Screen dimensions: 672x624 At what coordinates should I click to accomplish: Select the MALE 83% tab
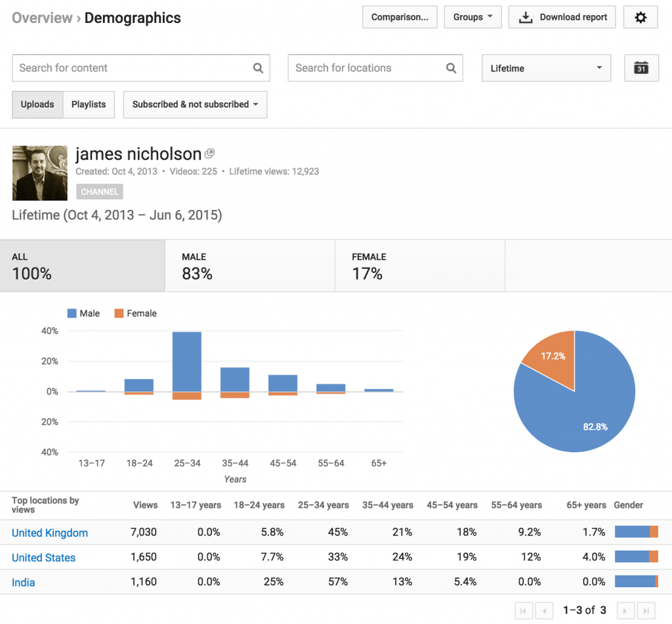click(249, 266)
